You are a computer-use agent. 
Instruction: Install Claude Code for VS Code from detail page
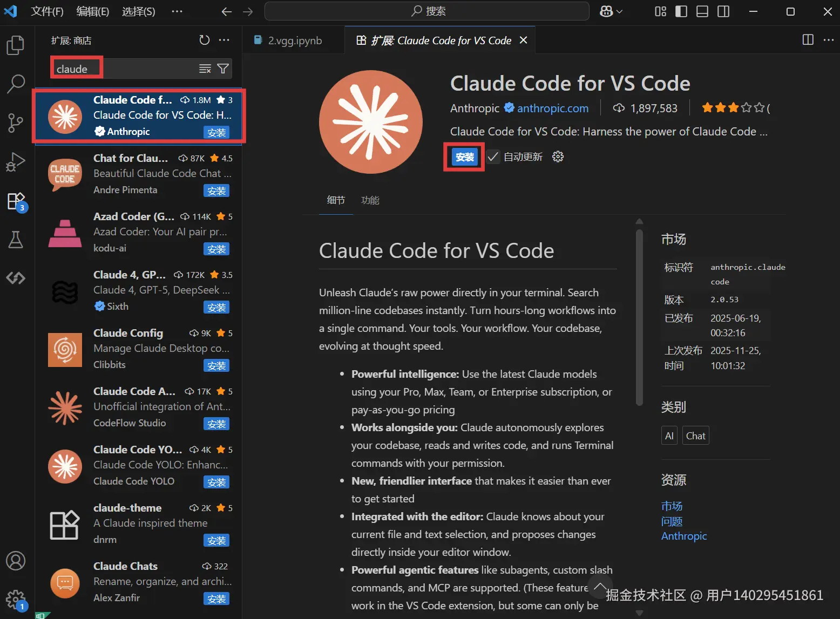pyautogui.click(x=464, y=157)
